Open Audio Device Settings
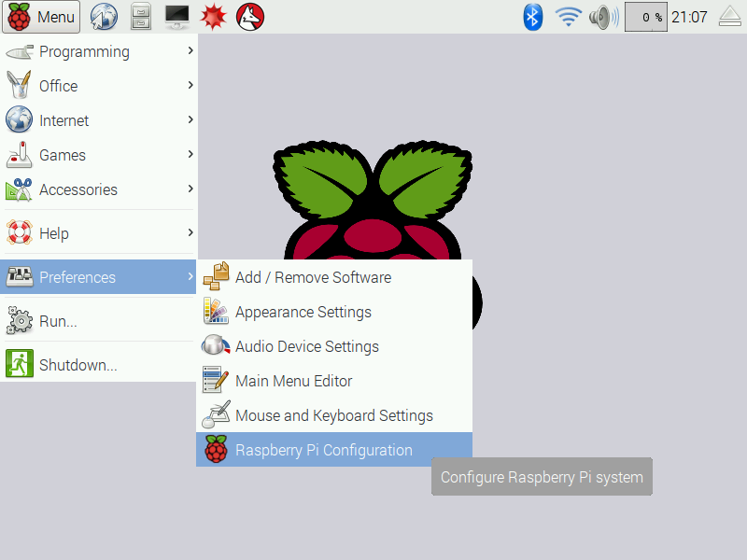 334,346
